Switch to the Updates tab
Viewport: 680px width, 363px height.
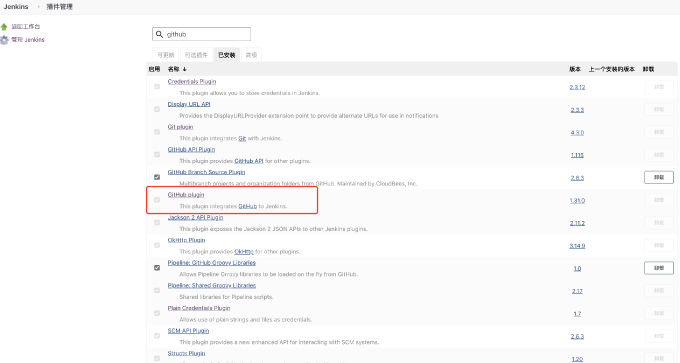pyautogui.click(x=166, y=55)
